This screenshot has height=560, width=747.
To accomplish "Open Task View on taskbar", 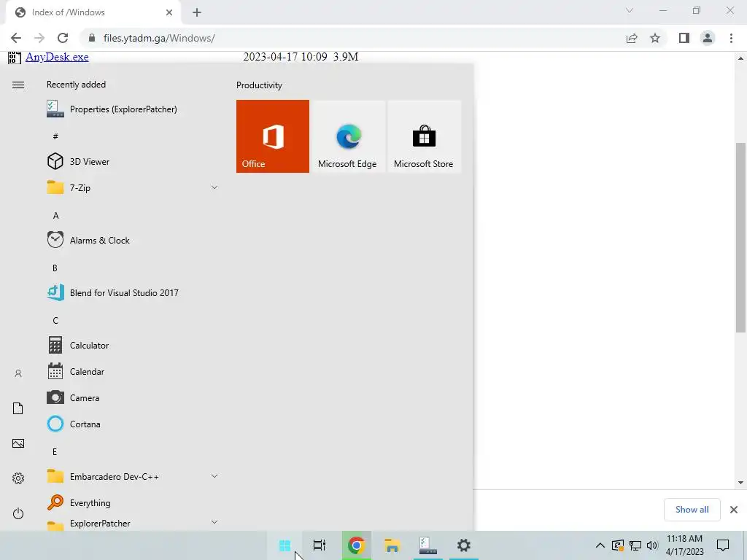I will pyautogui.click(x=320, y=545).
